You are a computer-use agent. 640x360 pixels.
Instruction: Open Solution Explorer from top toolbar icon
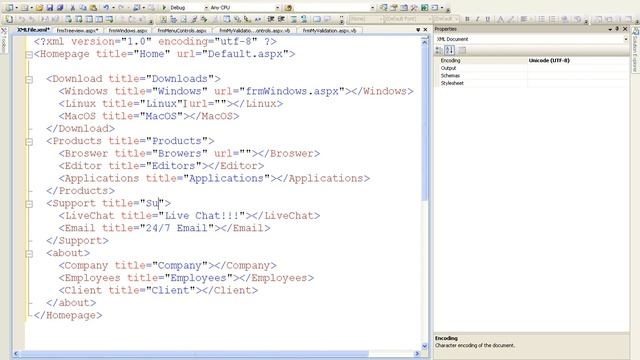(x=384, y=8)
